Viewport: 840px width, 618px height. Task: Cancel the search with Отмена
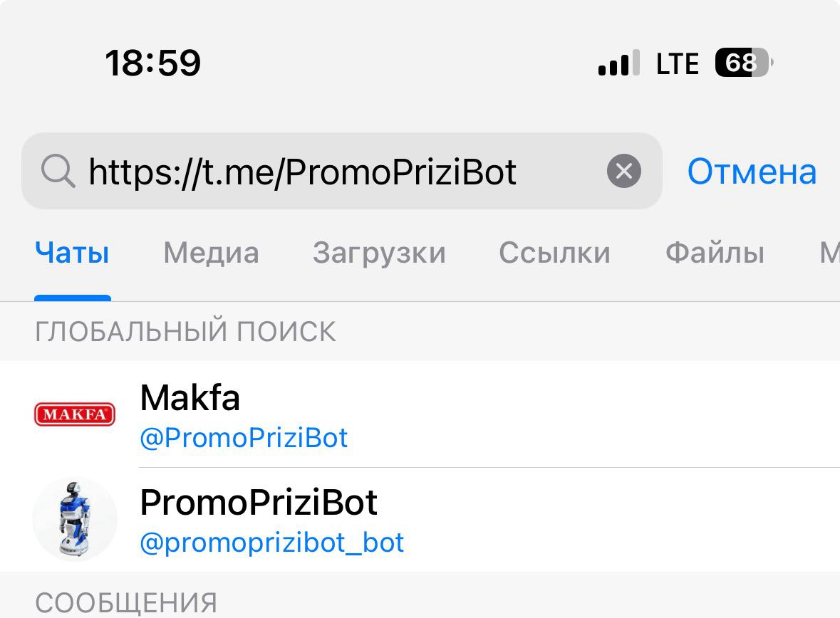752,172
